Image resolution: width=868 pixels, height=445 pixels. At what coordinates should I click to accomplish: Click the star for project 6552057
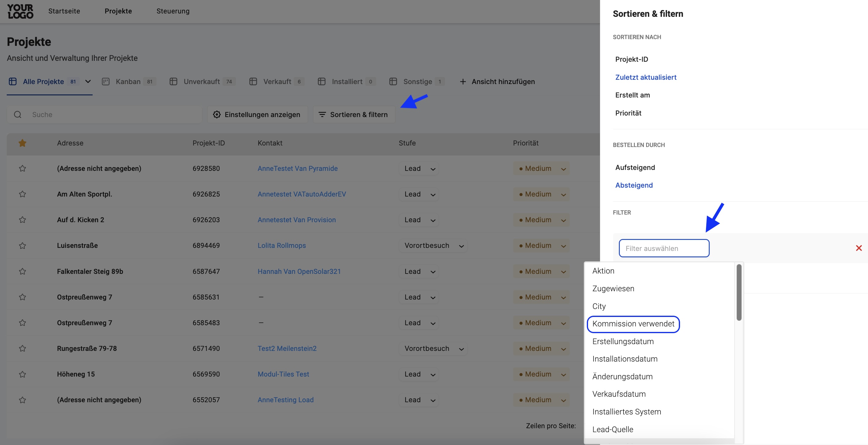22,400
